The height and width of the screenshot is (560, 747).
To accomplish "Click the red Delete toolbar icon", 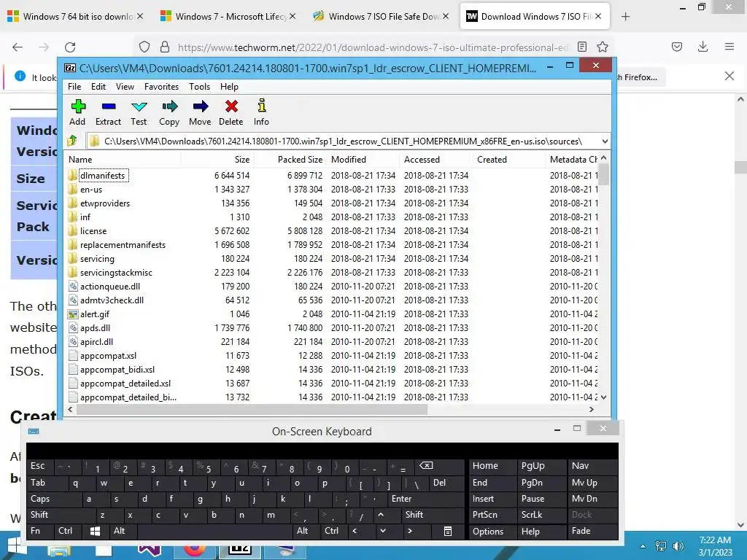I will click(x=231, y=112).
